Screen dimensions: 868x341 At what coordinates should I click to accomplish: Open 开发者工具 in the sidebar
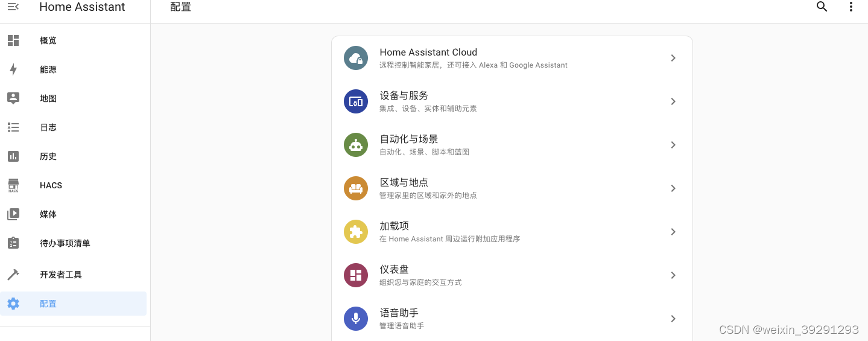click(74, 275)
